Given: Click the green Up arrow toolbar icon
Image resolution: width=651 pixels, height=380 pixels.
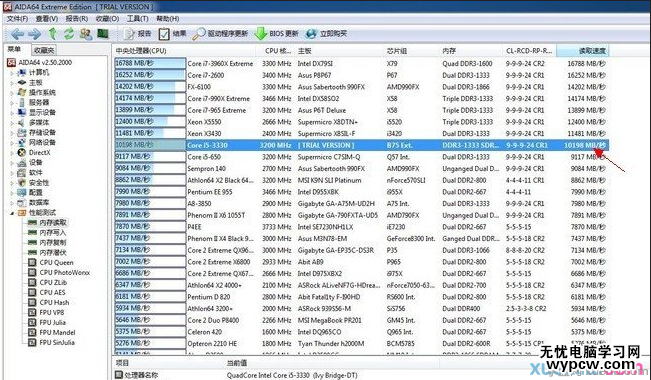Looking at the screenshot, I should [x=52, y=34].
